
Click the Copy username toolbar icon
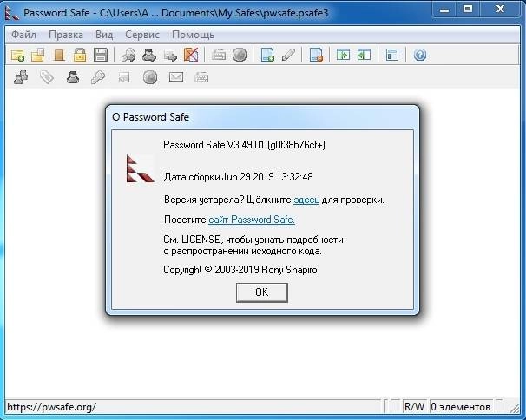coord(149,55)
